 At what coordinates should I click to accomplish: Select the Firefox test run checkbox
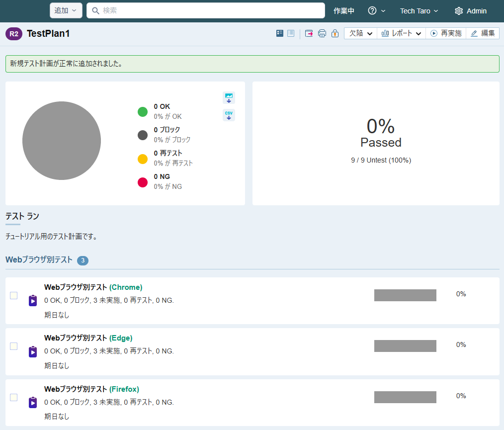click(x=14, y=397)
